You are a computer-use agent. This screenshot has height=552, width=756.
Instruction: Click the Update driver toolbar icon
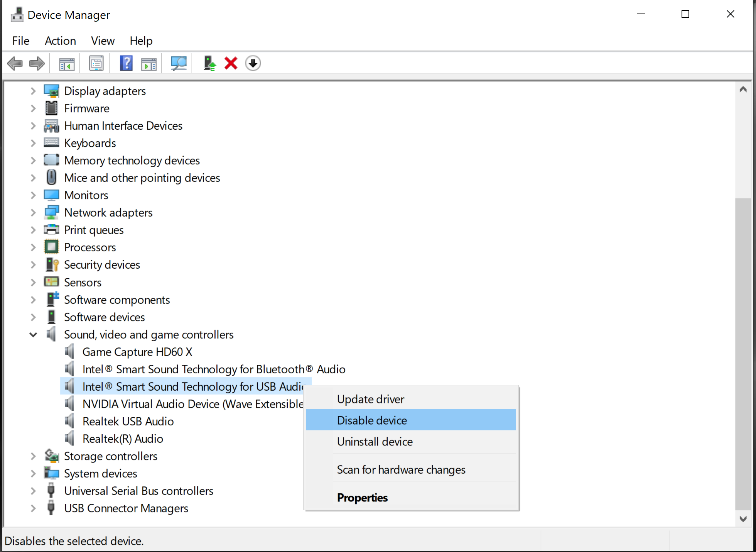click(209, 63)
